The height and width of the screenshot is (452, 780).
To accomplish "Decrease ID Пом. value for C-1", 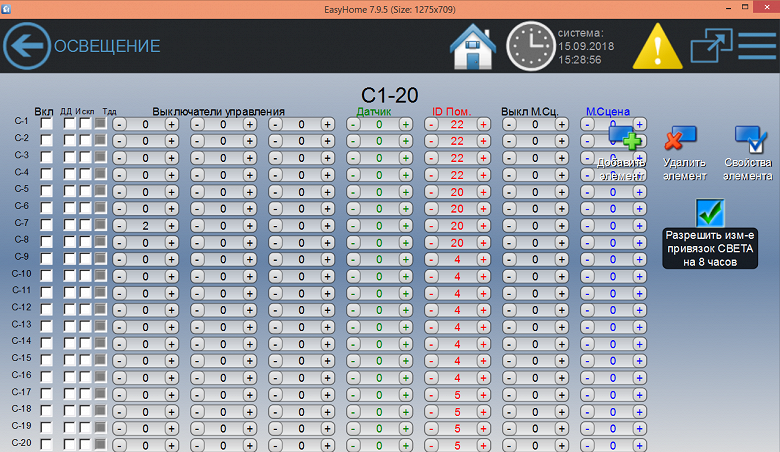I will [431, 124].
